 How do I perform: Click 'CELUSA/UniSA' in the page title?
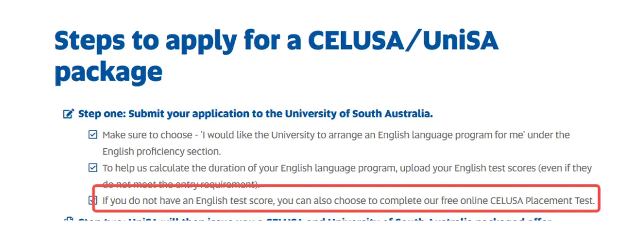tap(403, 40)
